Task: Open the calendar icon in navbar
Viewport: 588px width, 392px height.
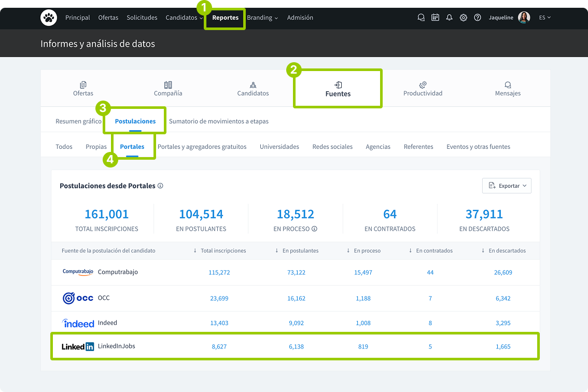Action: click(435, 17)
